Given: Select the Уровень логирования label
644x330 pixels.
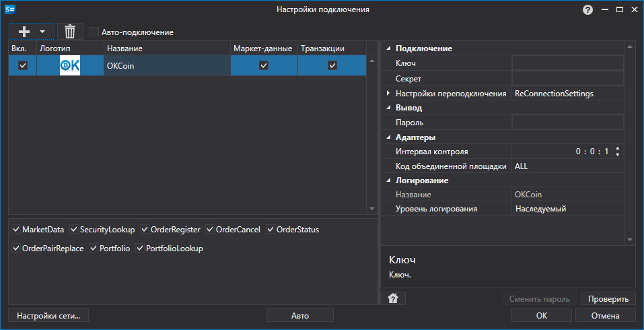Looking at the screenshot, I should click(436, 209).
